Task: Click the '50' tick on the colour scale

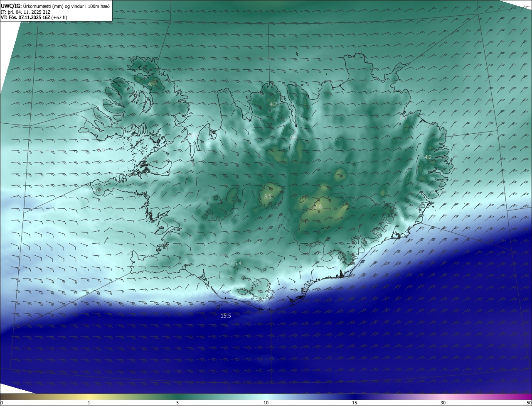Action: click(529, 403)
